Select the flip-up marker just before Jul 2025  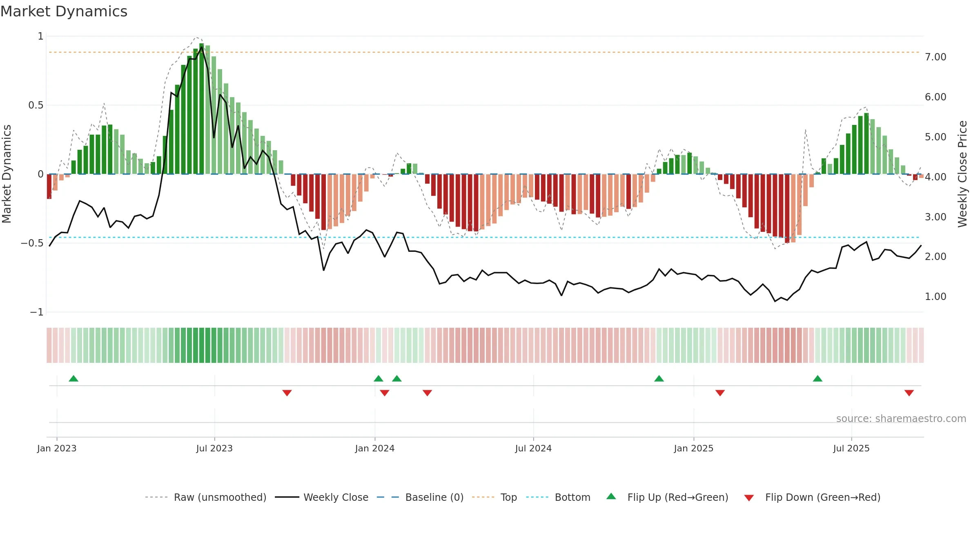click(817, 378)
